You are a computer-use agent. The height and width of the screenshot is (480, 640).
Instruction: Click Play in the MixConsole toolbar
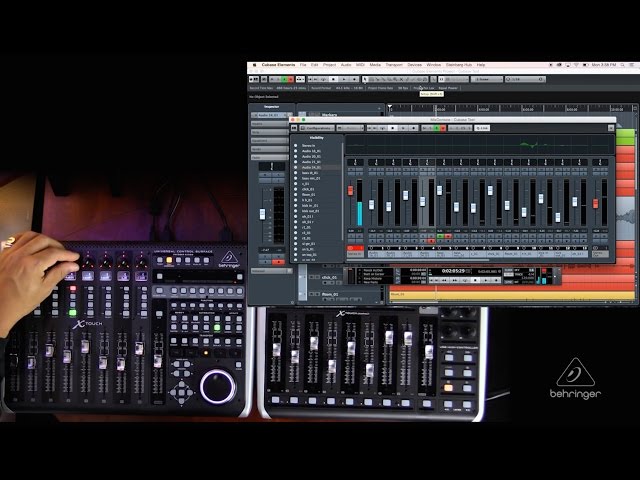pyautogui.click(x=403, y=128)
